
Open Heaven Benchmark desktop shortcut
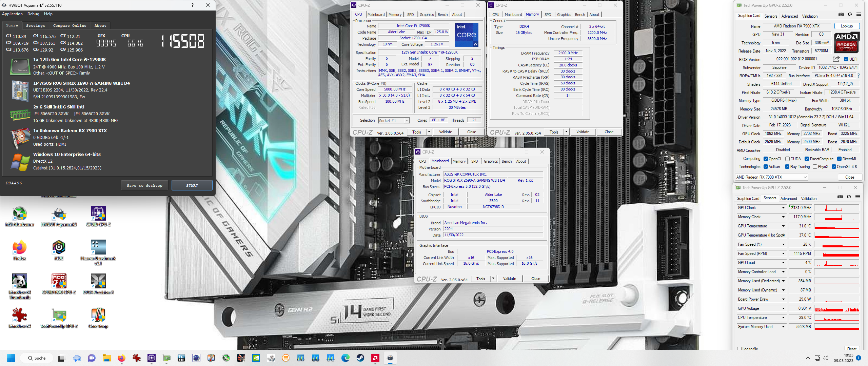point(98,252)
